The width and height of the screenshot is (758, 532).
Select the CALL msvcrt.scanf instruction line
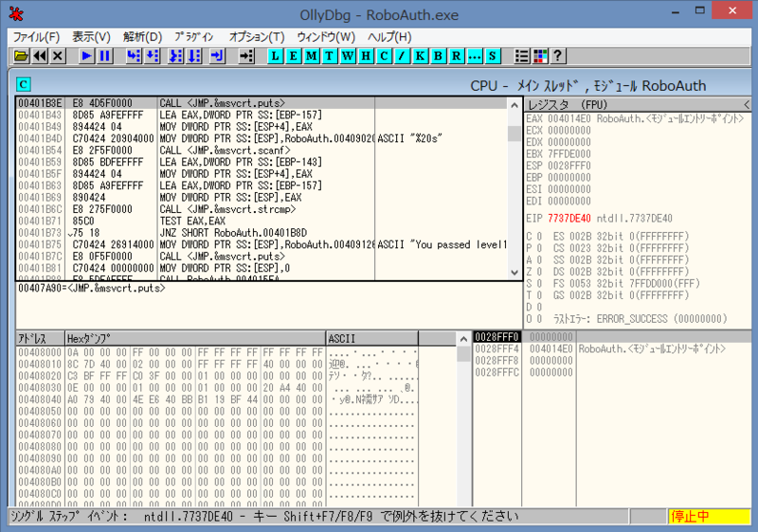[x=262, y=151]
